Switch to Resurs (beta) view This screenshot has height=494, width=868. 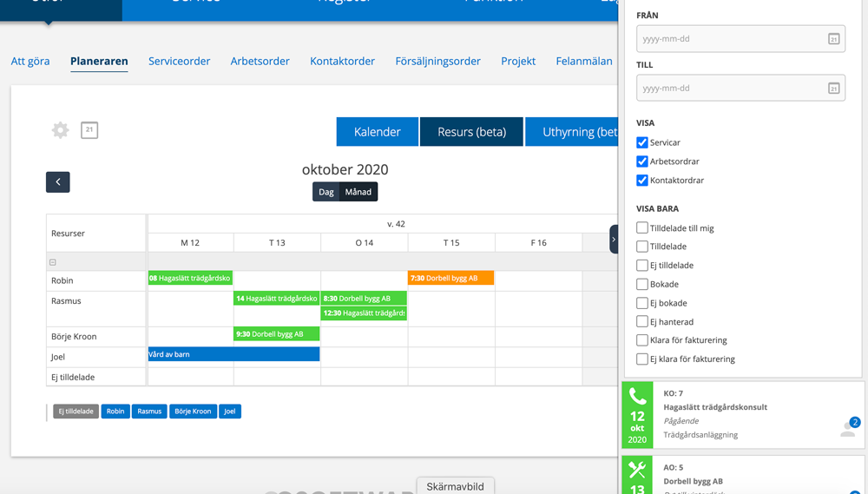(471, 132)
